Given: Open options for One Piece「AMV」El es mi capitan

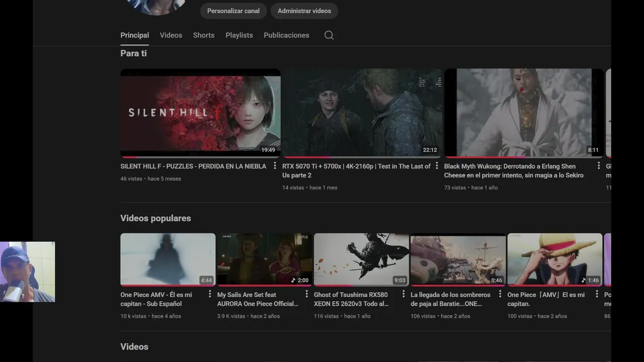Looking at the screenshot, I should (x=597, y=294).
